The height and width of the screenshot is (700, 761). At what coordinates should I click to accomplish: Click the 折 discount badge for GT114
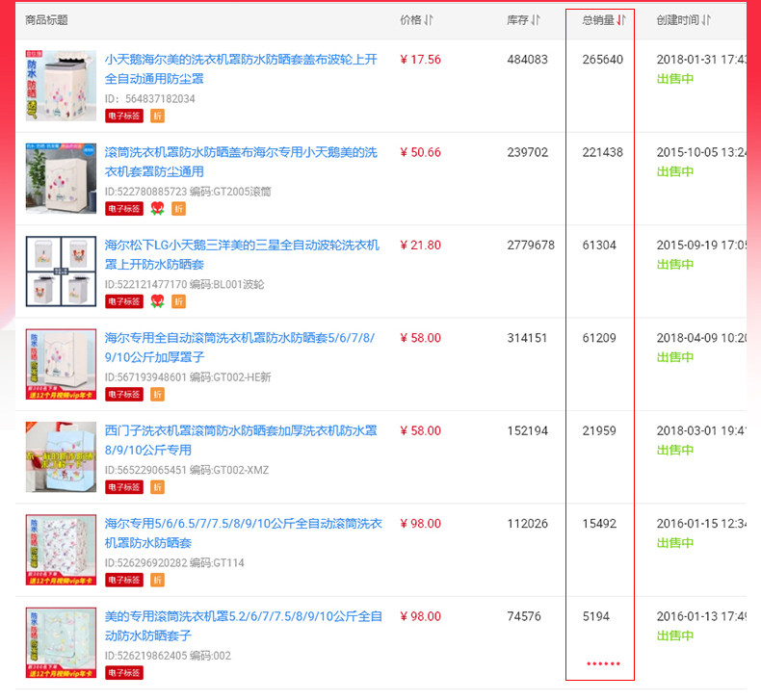click(157, 580)
